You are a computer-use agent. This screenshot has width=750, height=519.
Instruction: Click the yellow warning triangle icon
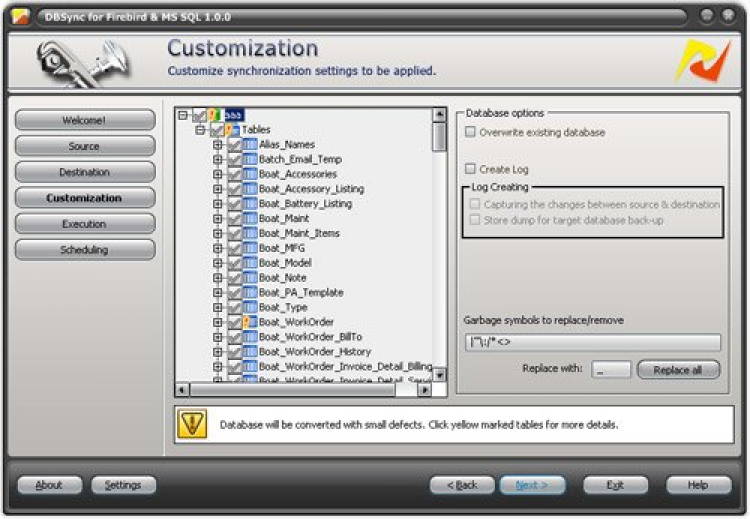tap(192, 424)
